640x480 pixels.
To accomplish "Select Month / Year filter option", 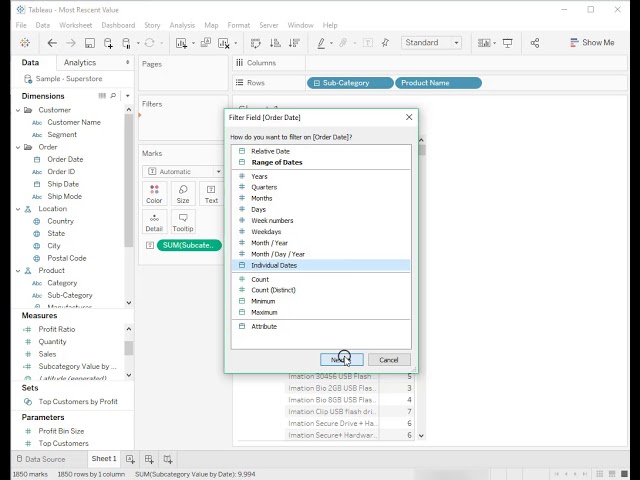I will [321, 243].
